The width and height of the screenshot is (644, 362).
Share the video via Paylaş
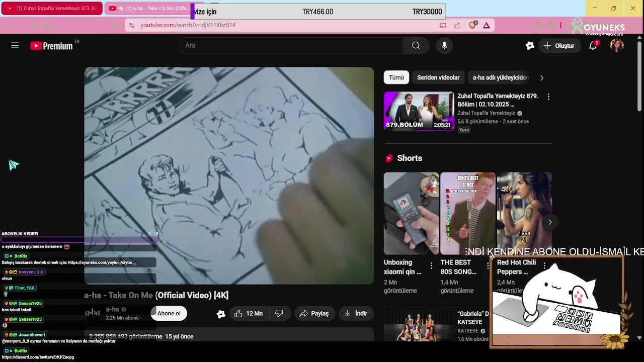(x=314, y=313)
